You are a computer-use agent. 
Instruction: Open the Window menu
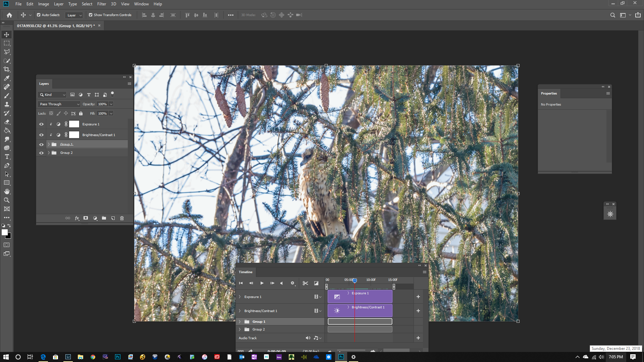[141, 4]
